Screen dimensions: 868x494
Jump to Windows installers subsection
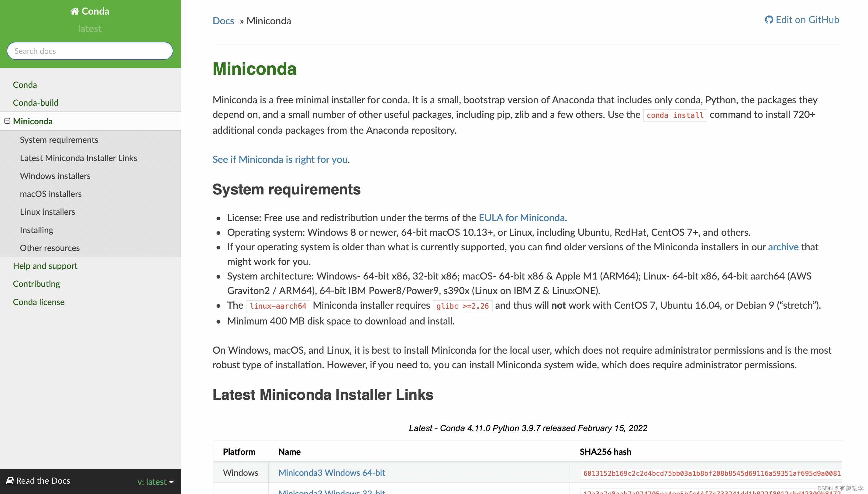tap(55, 176)
